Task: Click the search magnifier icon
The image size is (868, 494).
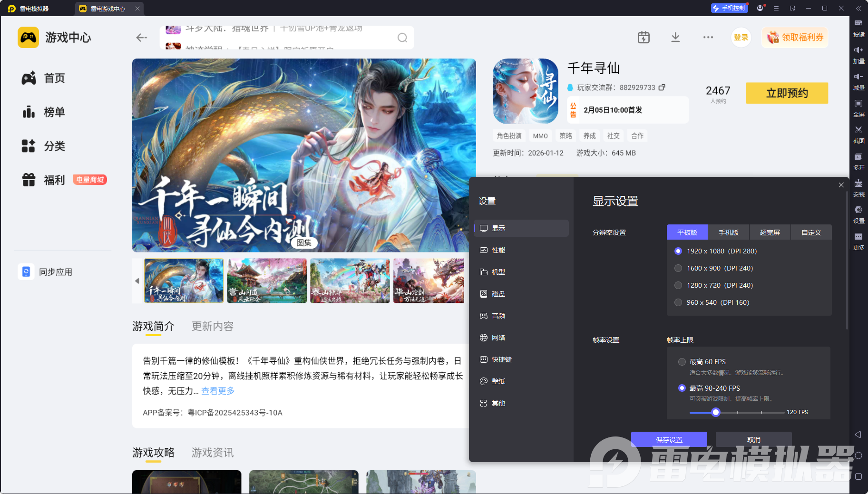Action: tap(402, 38)
